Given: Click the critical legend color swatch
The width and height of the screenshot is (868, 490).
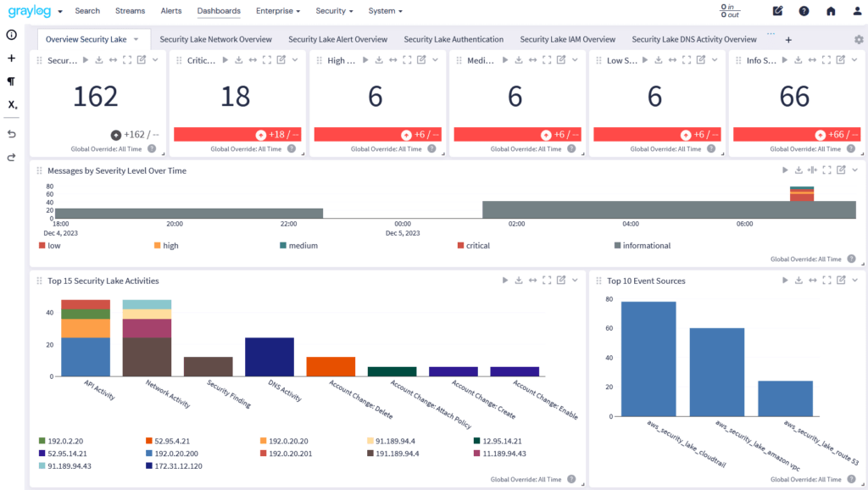Looking at the screenshot, I should (x=460, y=246).
